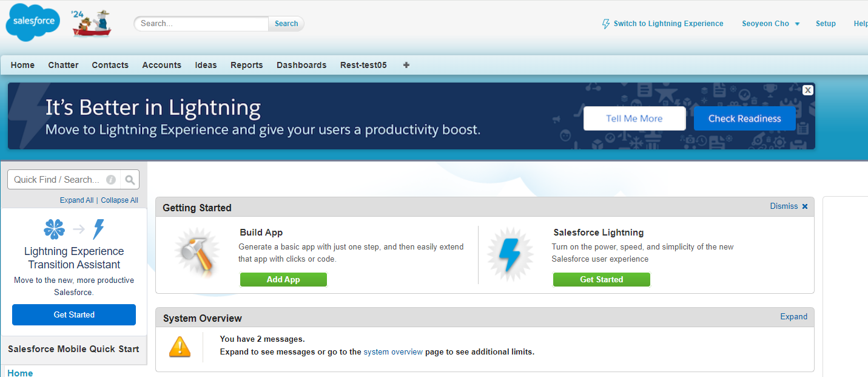868x377 pixels.
Task: Open the Dashboards tab
Action: 301,65
